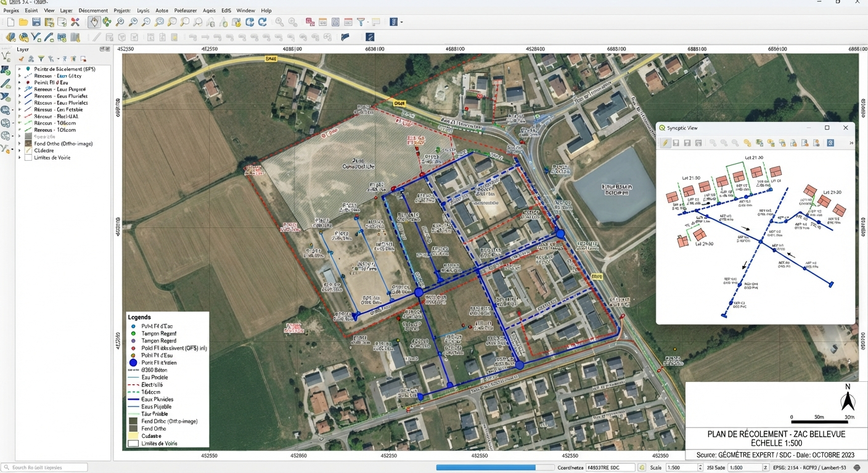
Task: Expand the Fond Ortho (Ortho-image) layer
Action: coord(20,144)
